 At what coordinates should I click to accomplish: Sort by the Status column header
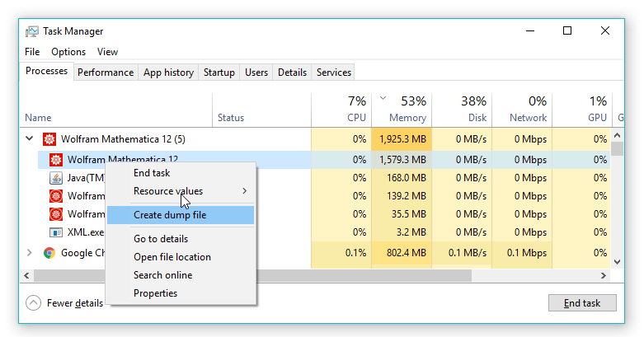pyautogui.click(x=261, y=110)
